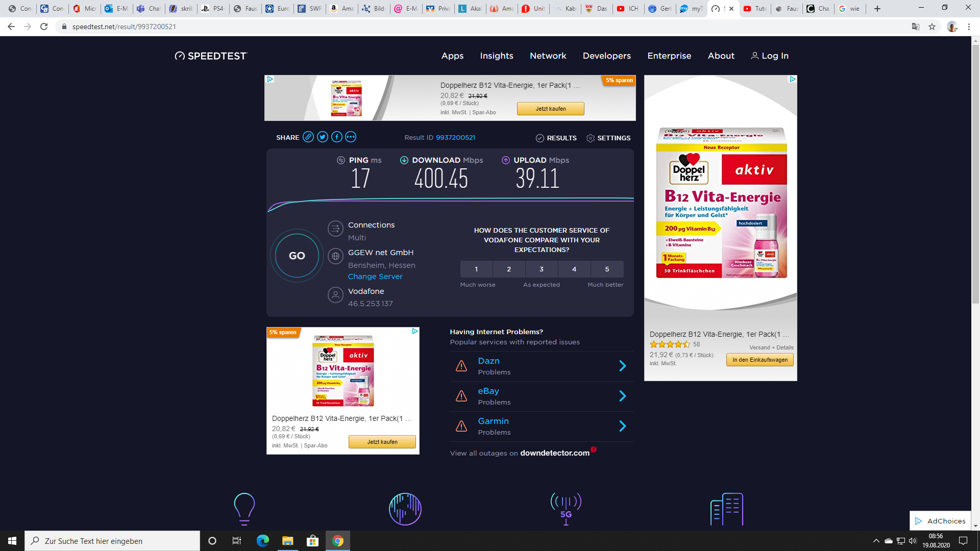Open the Settings gear
980x551 pixels.
[x=591, y=138]
